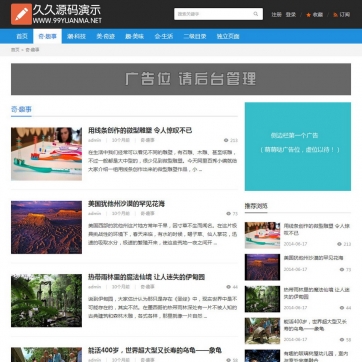Click admin author under the 伊甸园 article
Screen dimensions: 362x362
coord(94,287)
